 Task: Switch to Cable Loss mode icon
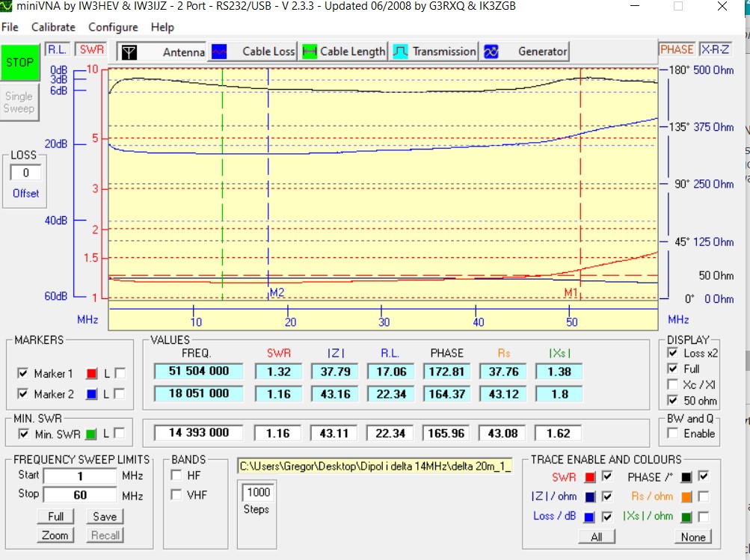tap(218, 52)
